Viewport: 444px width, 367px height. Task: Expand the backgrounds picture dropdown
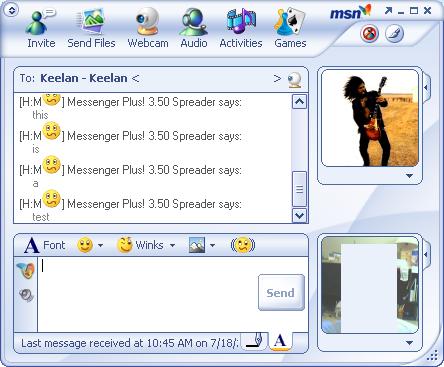(x=212, y=246)
